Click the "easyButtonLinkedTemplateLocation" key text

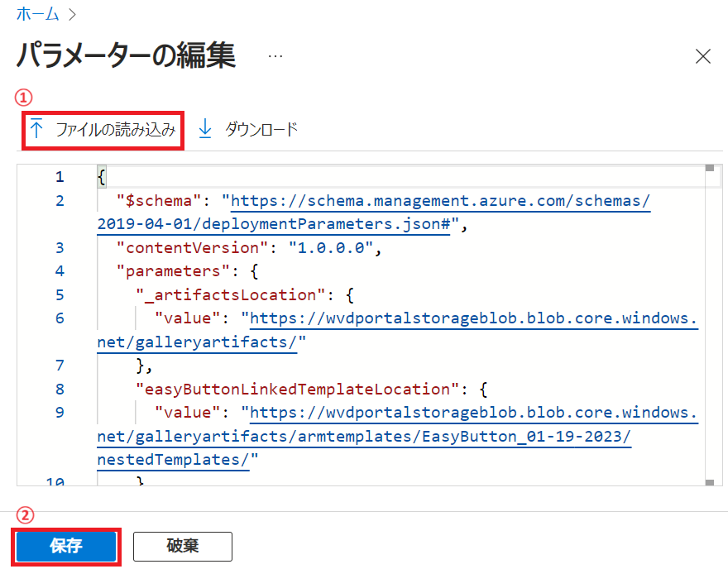click(297, 389)
